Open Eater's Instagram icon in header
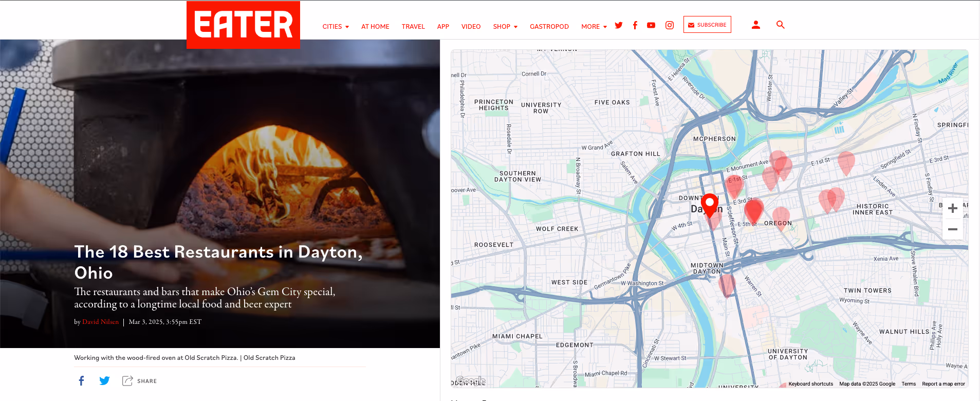980x401 pixels. pyautogui.click(x=670, y=25)
